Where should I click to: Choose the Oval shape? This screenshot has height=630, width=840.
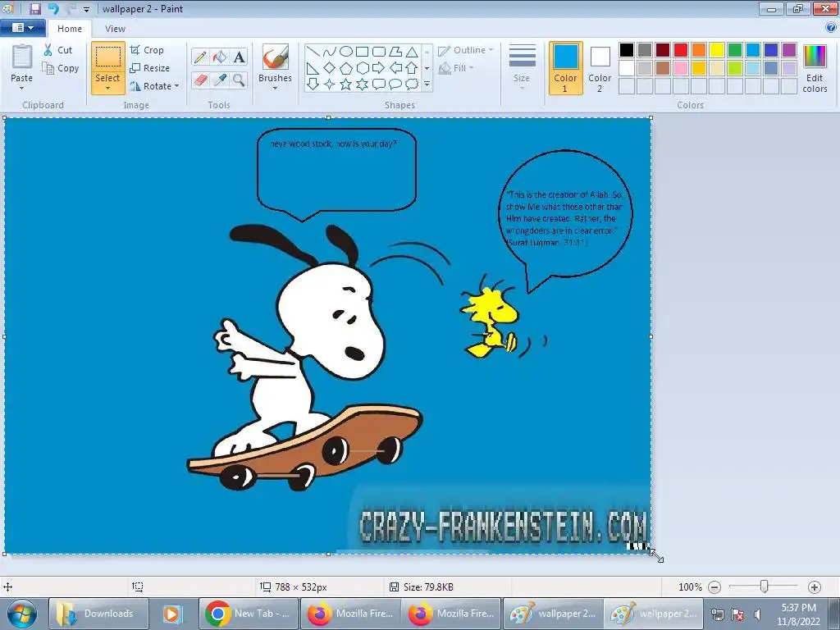pos(346,52)
